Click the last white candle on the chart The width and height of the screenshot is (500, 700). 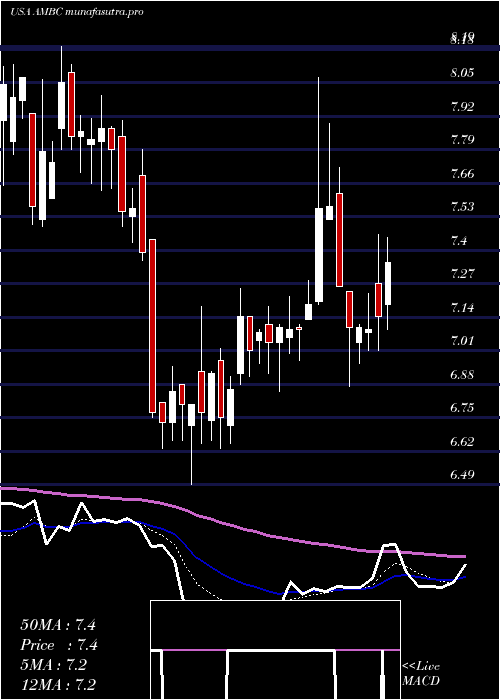(388, 283)
